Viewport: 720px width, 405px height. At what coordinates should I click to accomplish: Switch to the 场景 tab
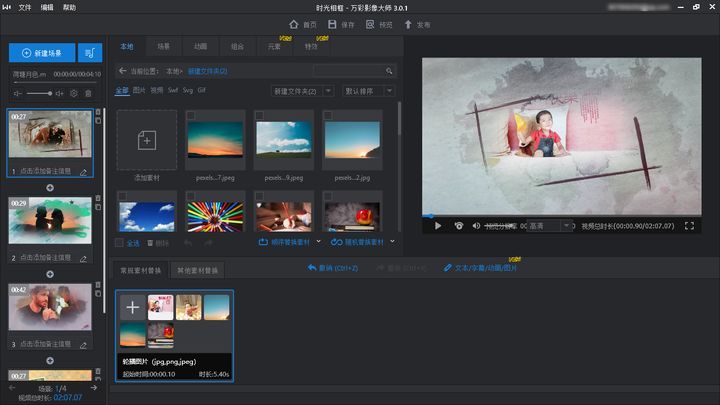point(163,46)
